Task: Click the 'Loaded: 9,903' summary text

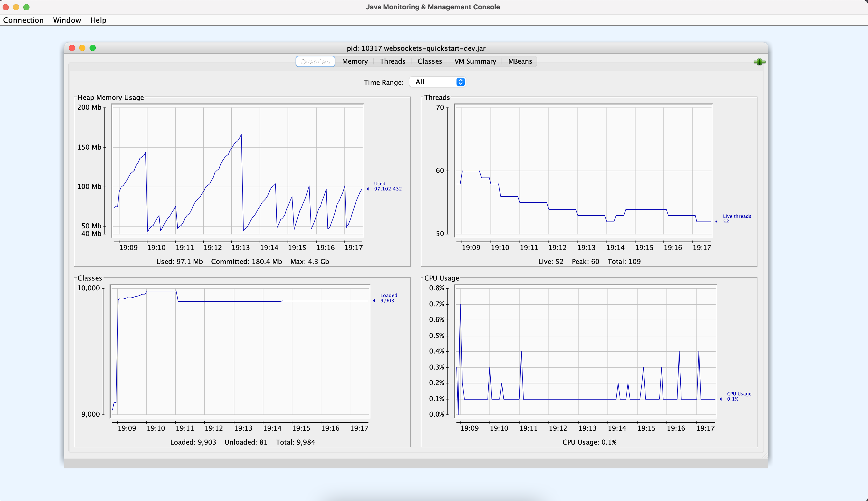Action: (x=193, y=442)
